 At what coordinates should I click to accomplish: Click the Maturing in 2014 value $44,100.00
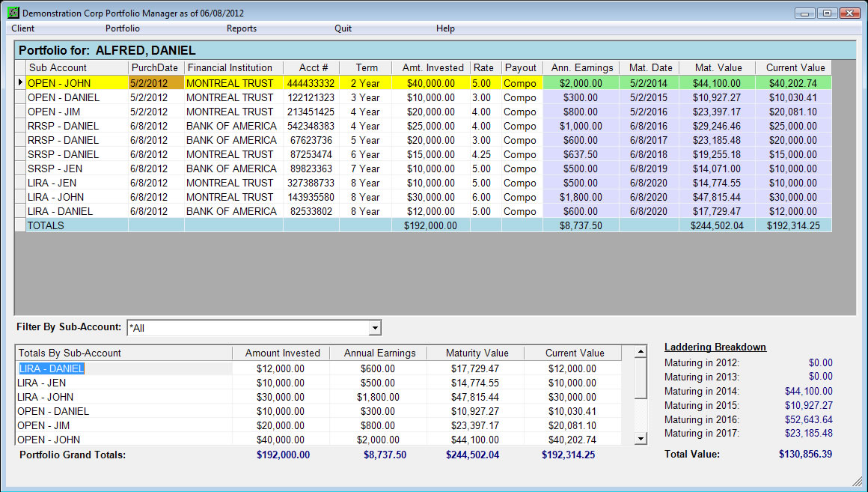point(808,391)
